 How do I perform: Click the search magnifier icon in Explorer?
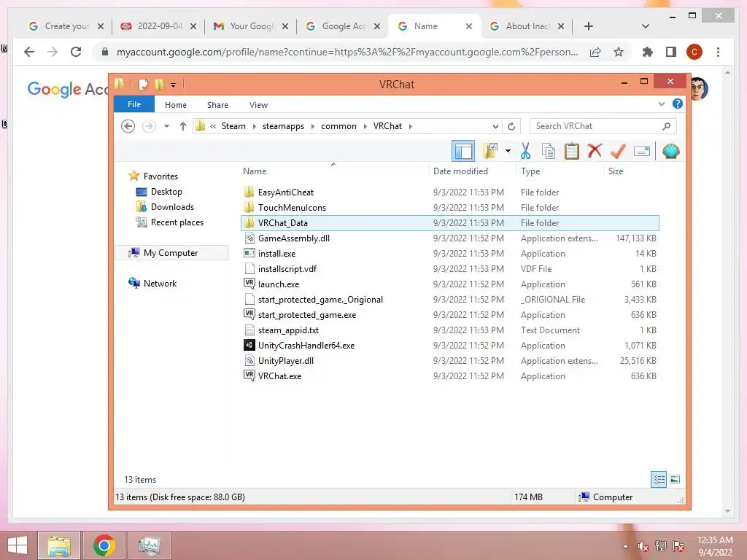(667, 126)
